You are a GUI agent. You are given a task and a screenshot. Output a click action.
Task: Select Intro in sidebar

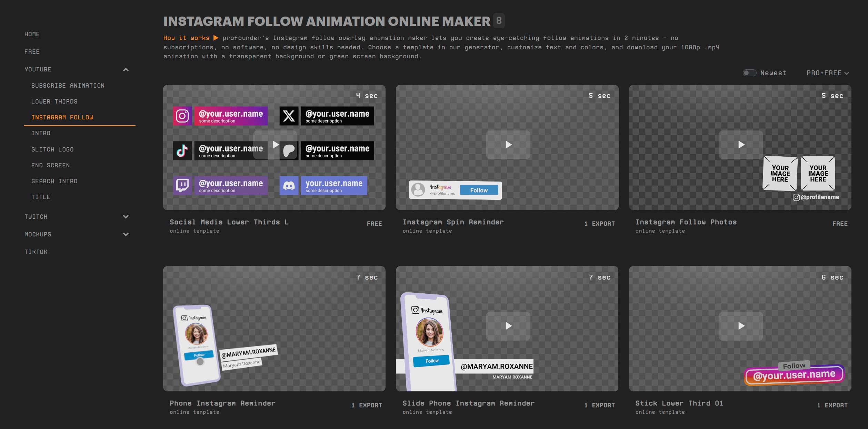coord(41,133)
